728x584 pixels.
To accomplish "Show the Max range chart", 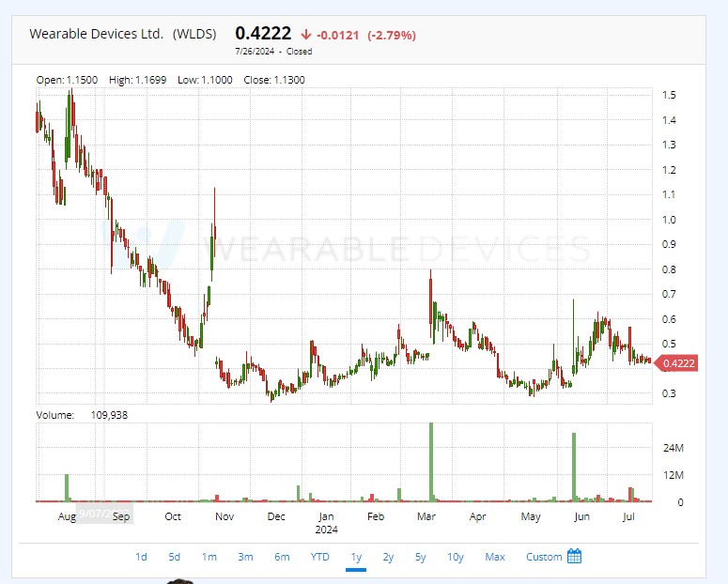I will click(495, 557).
